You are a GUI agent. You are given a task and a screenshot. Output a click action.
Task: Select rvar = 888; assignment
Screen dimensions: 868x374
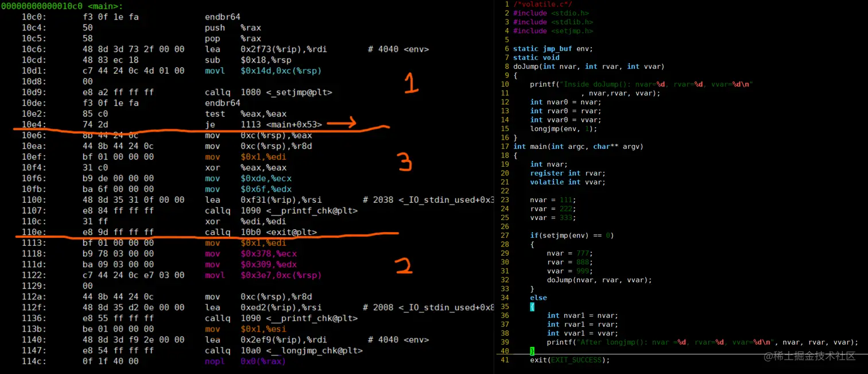pyautogui.click(x=570, y=262)
